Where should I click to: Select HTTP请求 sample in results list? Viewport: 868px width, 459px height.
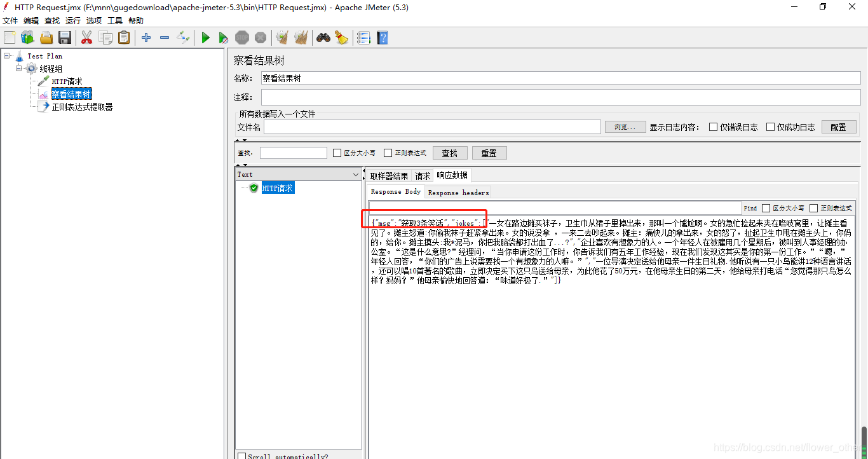point(278,188)
